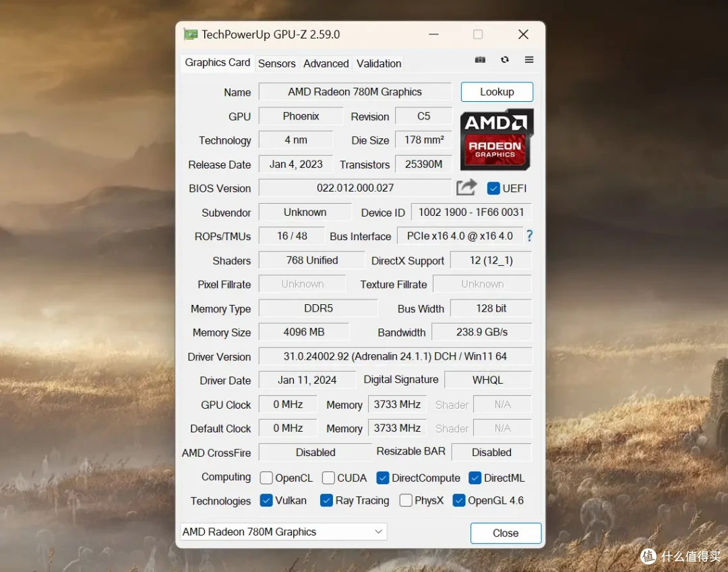Click the TechPowerUp GPU-Z 2.59.0 title text
728x572 pixels.
tap(270, 34)
